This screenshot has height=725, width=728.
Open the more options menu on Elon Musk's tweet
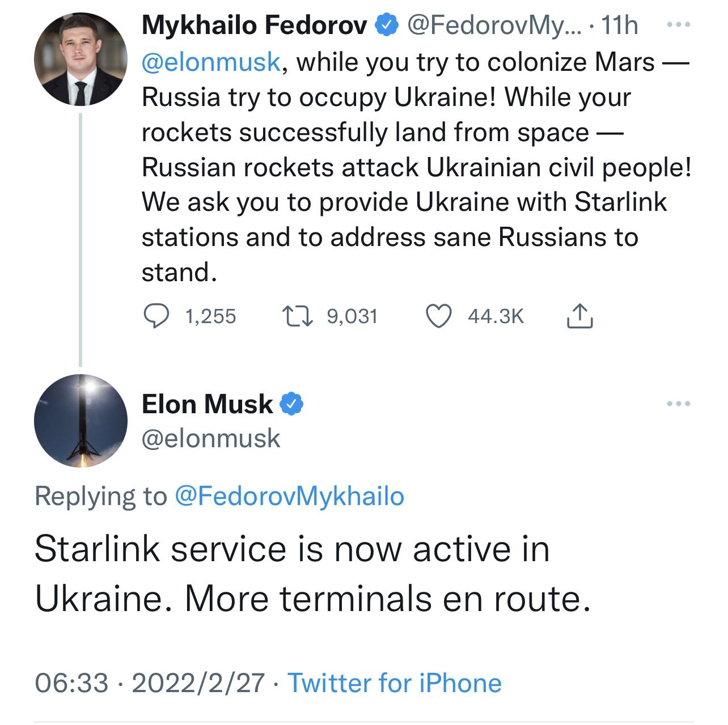tap(678, 404)
